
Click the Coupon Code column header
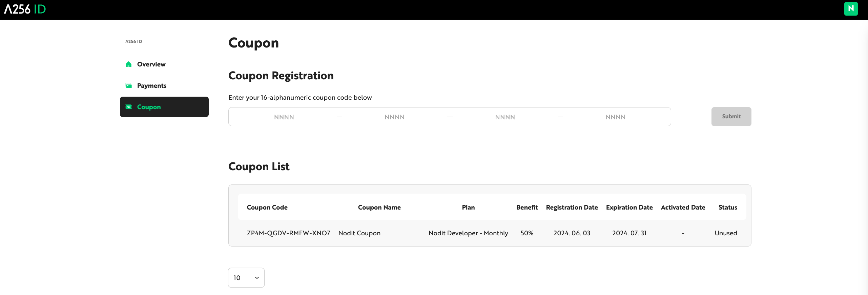point(267,207)
